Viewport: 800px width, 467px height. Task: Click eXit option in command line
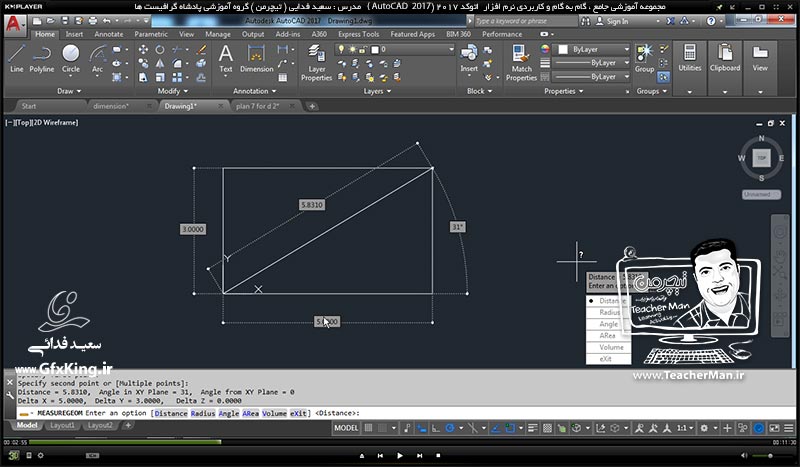(298, 413)
